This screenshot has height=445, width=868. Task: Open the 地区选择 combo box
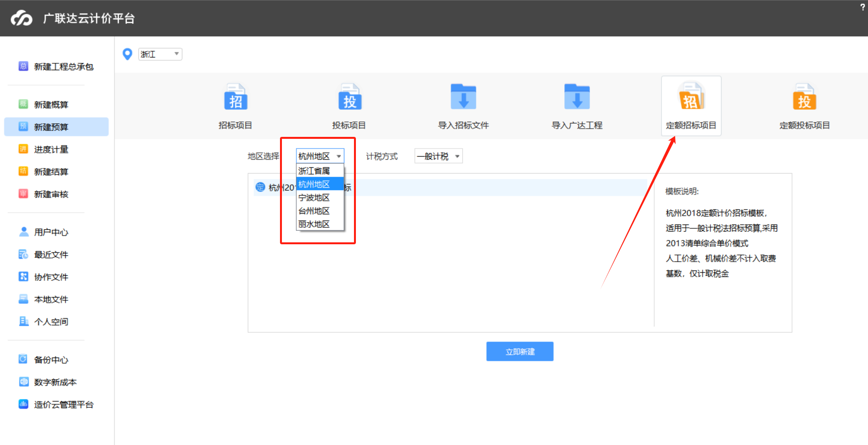pos(320,156)
